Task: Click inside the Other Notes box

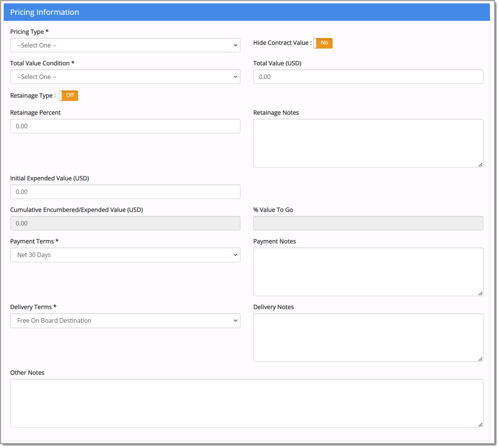Action: point(246,403)
